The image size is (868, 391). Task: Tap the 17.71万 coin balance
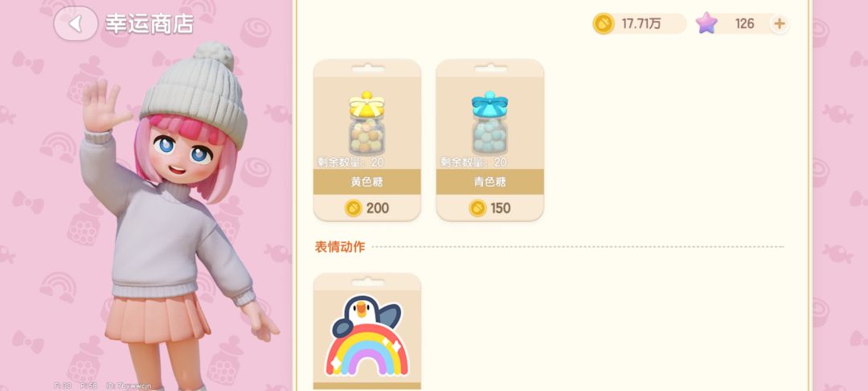click(641, 24)
